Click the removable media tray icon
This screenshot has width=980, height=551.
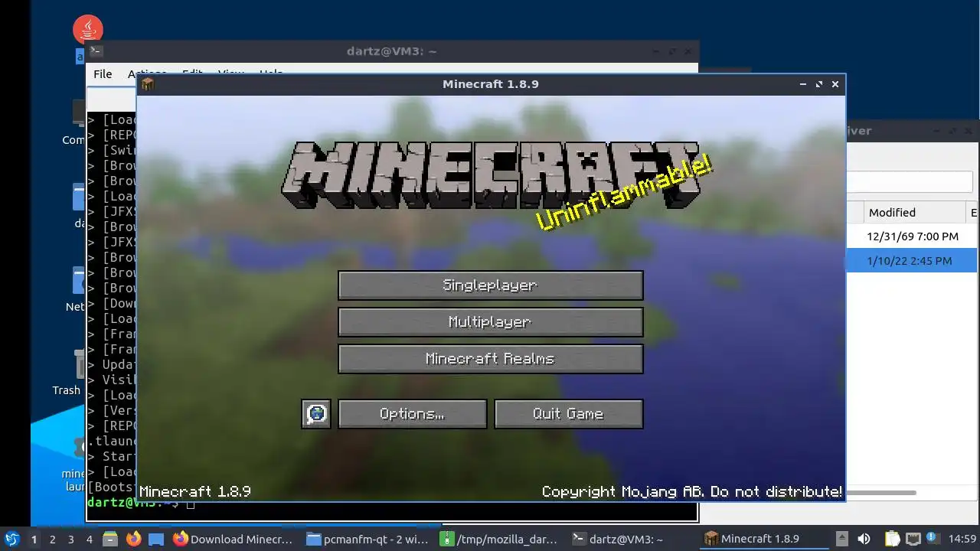coord(842,539)
